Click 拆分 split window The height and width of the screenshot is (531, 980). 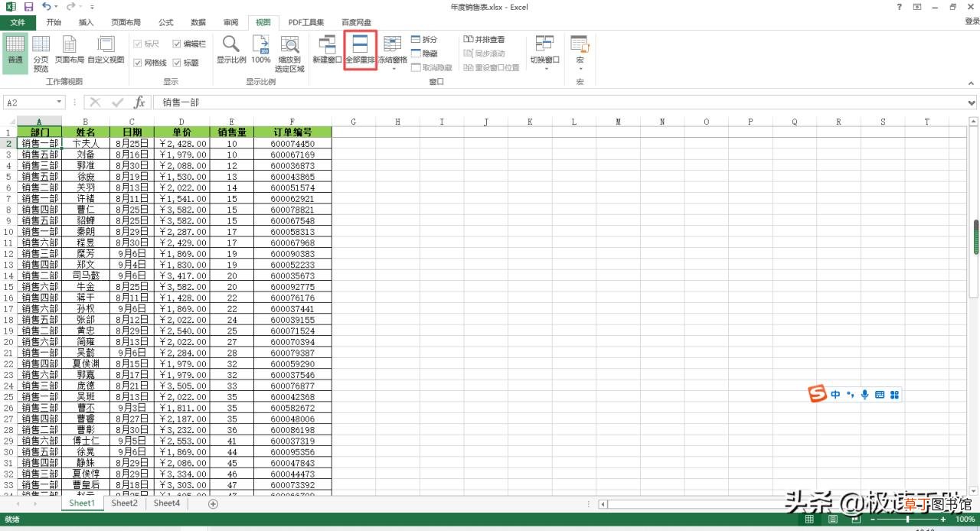[424, 40]
